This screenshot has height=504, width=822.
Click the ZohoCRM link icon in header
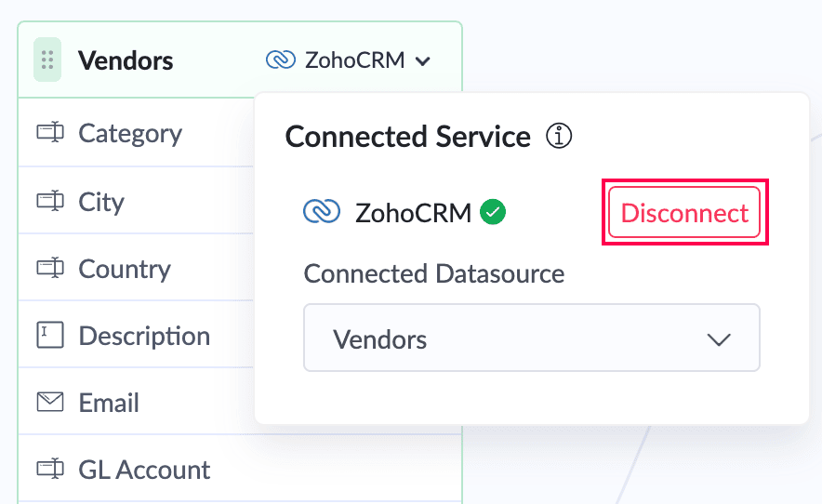(281, 60)
